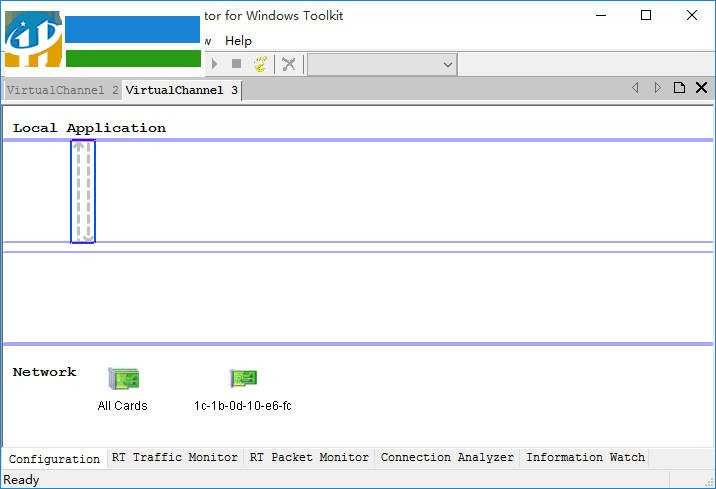Switch to the VirtualChannel 2 tab
The image size is (716, 489).
tap(63, 90)
